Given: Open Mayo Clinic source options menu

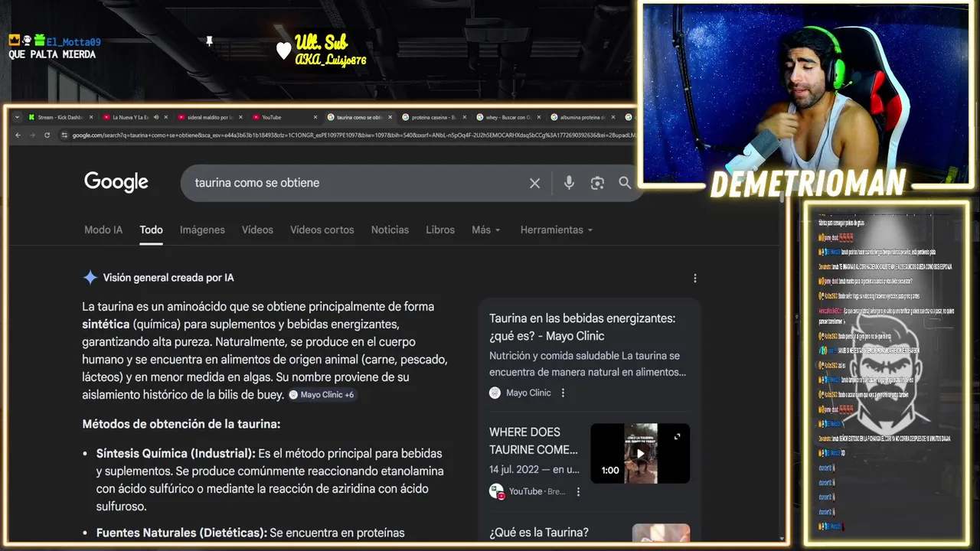Looking at the screenshot, I should pos(563,393).
